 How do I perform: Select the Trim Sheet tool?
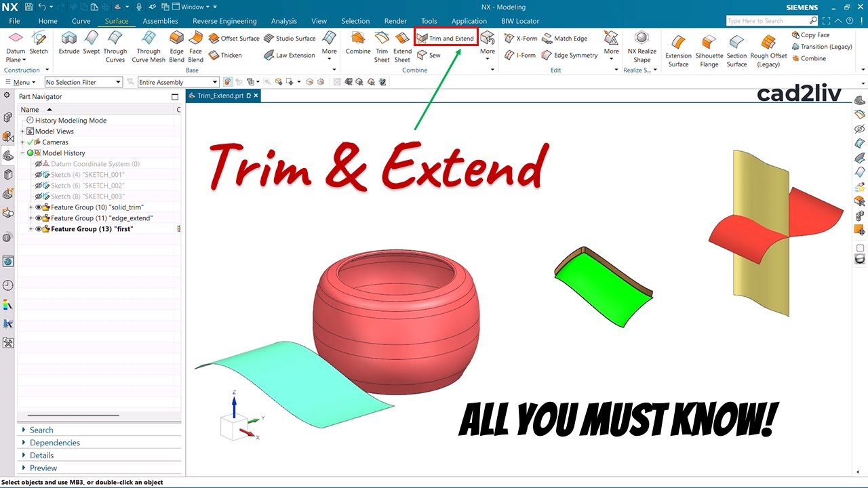coord(382,47)
